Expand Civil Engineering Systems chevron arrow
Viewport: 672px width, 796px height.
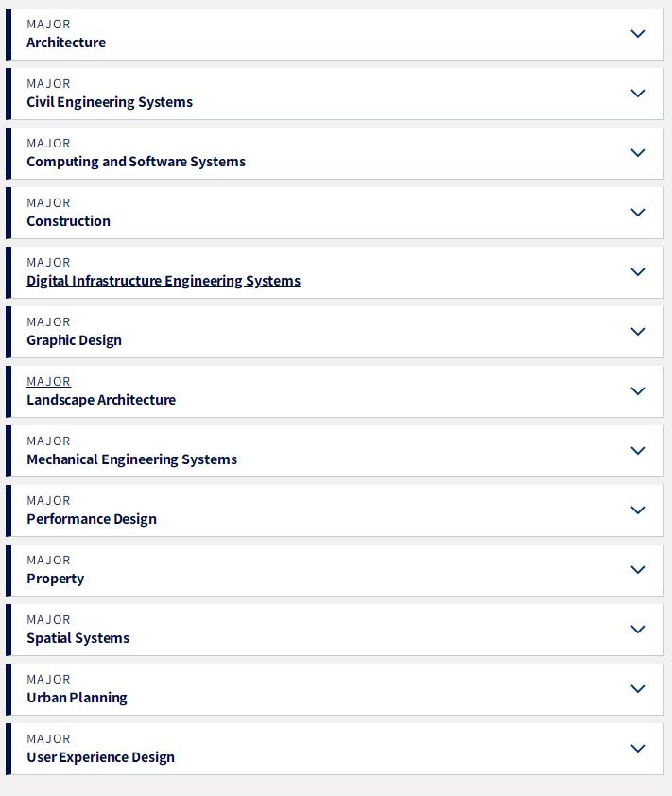coord(637,94)
